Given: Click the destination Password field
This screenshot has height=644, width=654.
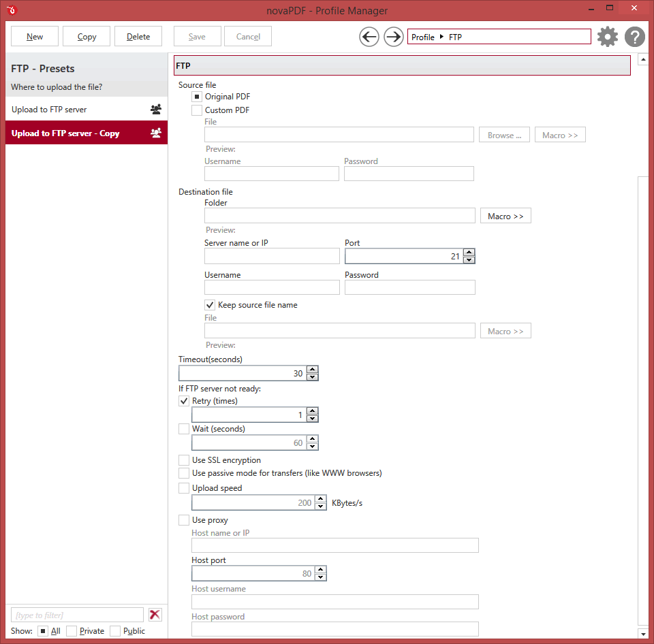Looking at the screenshot, I should tap(409, 287).
